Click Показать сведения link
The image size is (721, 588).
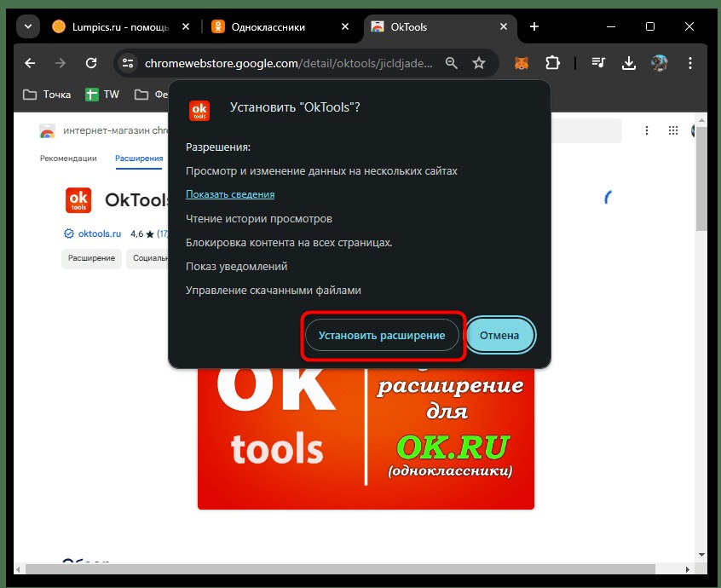[x=230, y=194]
